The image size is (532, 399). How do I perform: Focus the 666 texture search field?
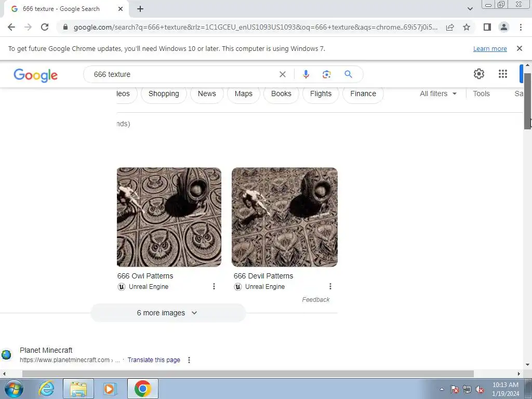click(x=183, y=74)
